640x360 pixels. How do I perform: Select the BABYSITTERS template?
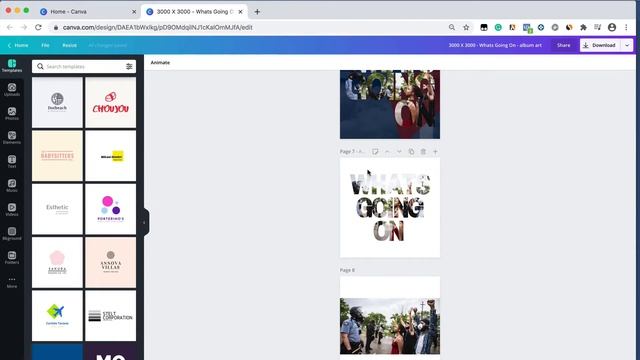[58, 156]
